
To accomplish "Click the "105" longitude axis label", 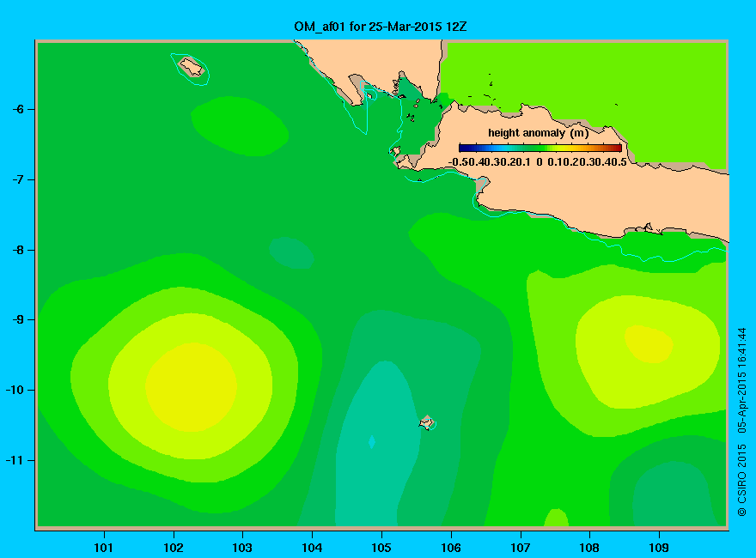I will [381, 548].
